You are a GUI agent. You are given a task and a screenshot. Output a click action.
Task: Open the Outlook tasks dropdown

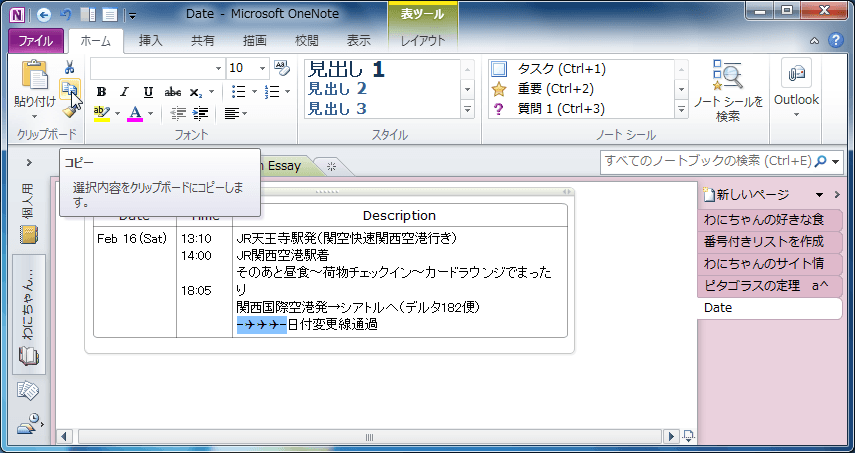click(796, 88)
